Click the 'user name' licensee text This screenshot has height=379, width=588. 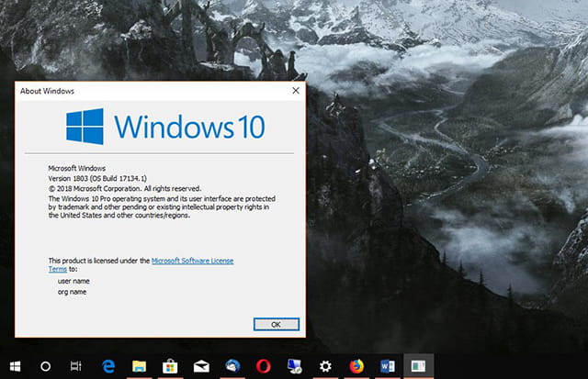(73, 281)
